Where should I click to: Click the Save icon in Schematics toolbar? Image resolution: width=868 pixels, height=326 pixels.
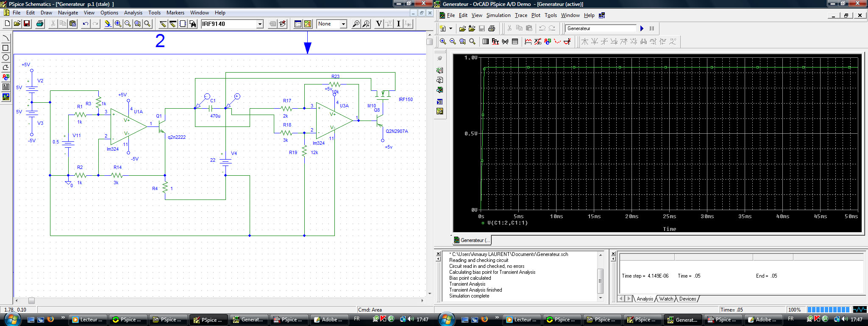pyautogui.click(x=27, y=24)
